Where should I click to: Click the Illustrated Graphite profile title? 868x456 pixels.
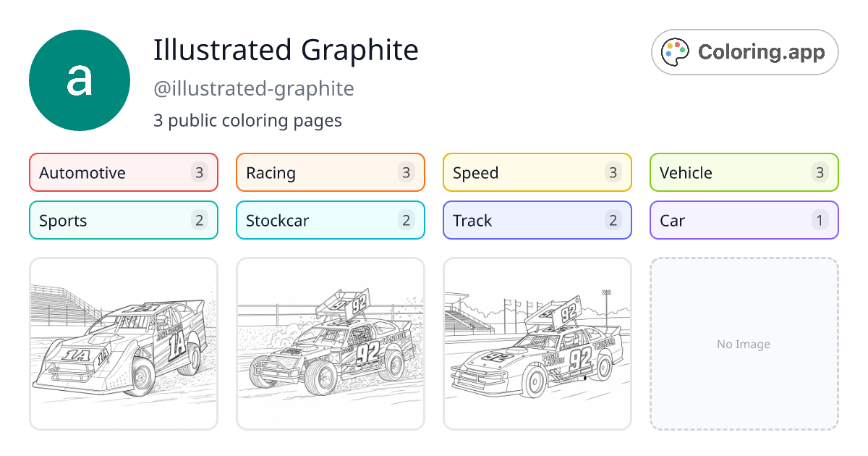[x=286, y=50]
